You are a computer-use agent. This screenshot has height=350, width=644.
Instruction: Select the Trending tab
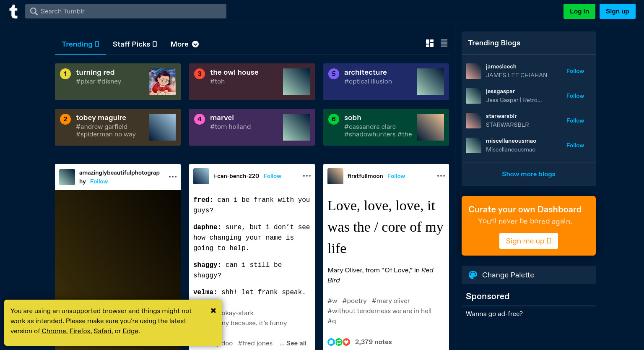click(80, 44)
